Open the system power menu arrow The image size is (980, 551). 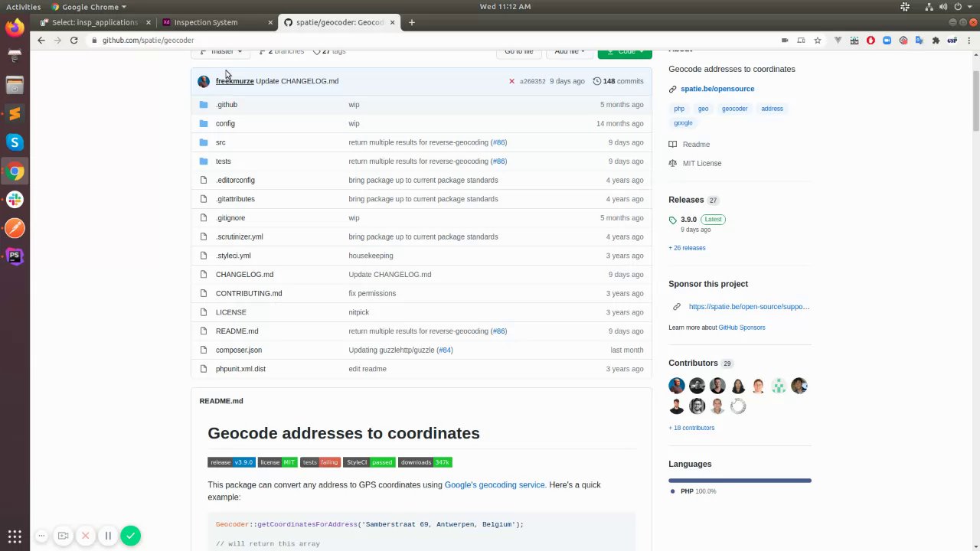(969, 7)
